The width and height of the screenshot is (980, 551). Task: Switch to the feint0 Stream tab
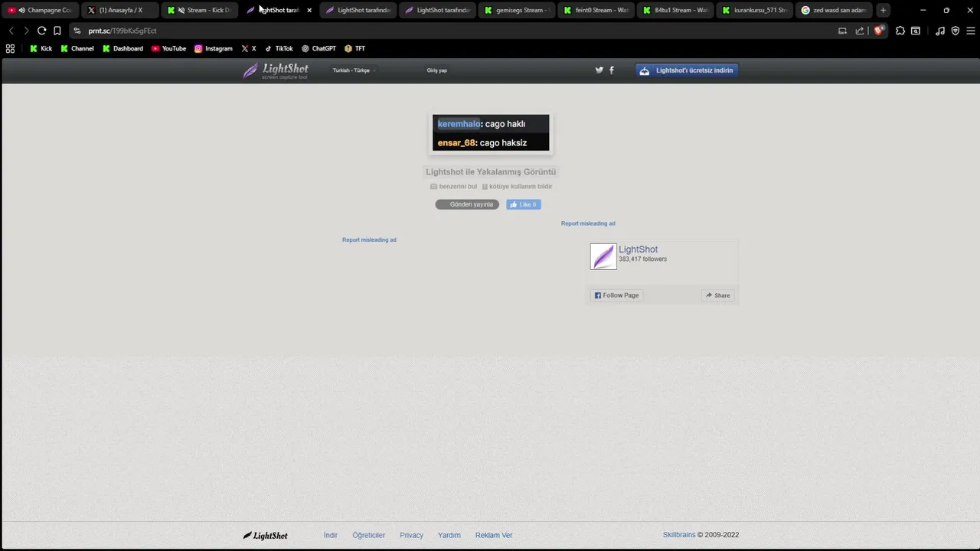[x=597, y=10]
